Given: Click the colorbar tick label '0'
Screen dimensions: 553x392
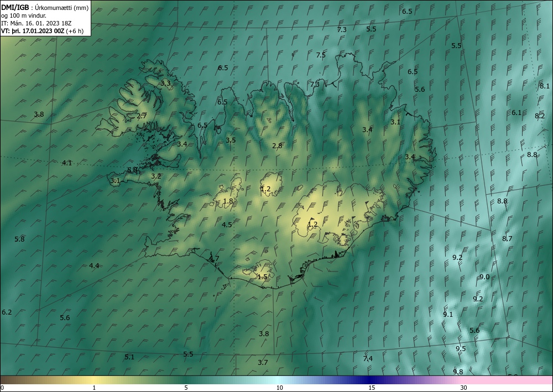Looking at the screenshot, I should pyautogui.click(x=2, y=388).
